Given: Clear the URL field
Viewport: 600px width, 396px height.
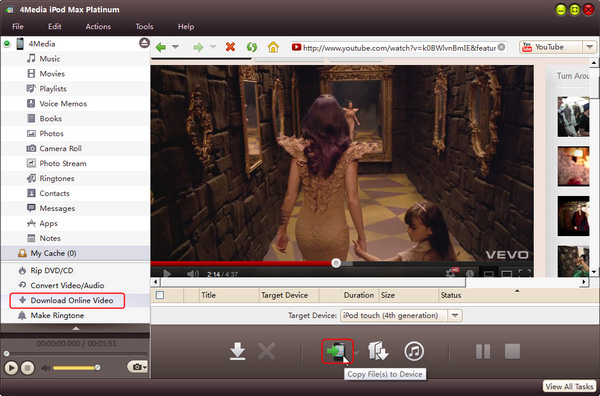Looking at the screenshot, I should [501, 47].
